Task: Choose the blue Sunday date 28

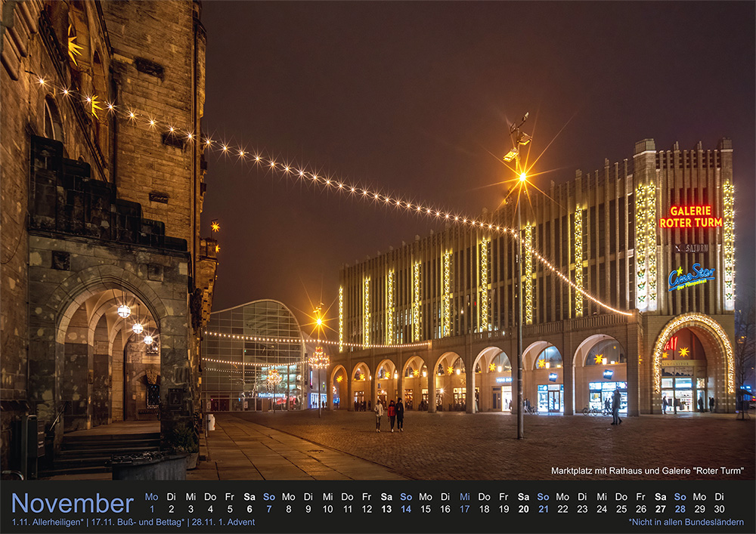Action: coord(680,509)
